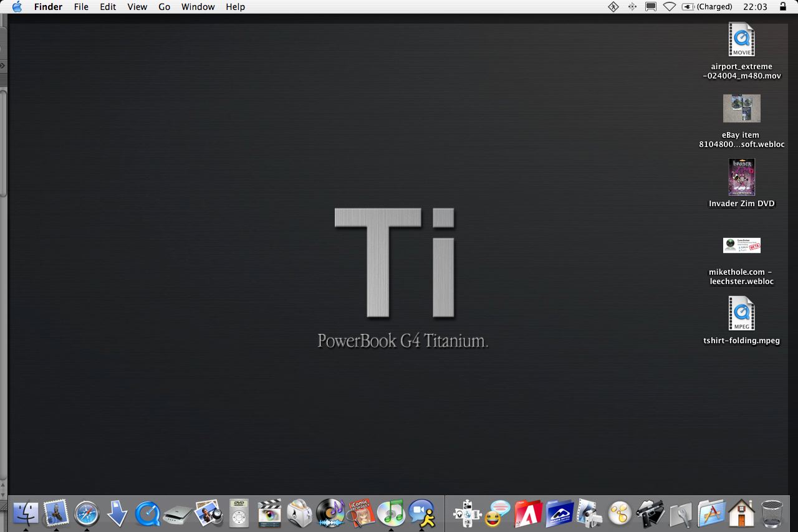Open the vinyl record with music notes icon
Image resolution: width=798 pixels, height=532 pixels.
tap(330, 514)
